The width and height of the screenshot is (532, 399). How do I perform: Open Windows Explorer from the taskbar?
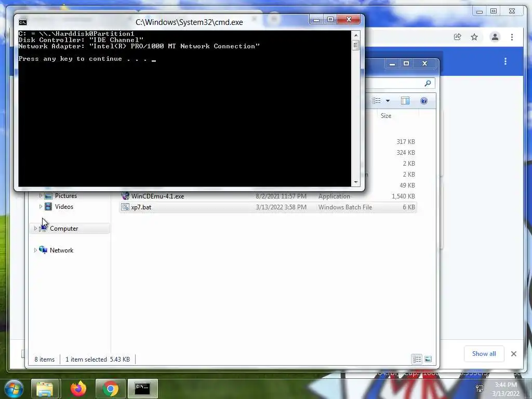coord(45,389)
